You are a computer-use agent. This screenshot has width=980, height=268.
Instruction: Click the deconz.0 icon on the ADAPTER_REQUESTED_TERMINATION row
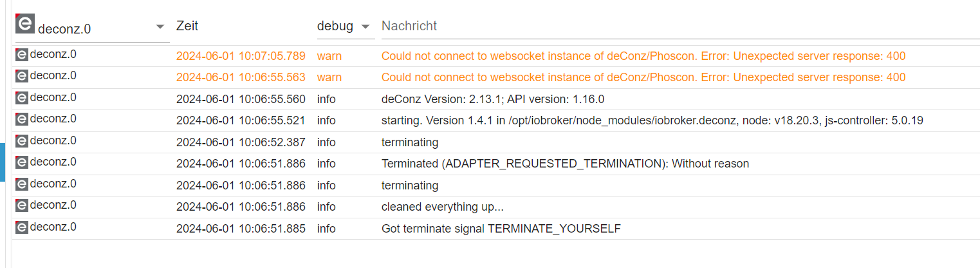point(22,162)
